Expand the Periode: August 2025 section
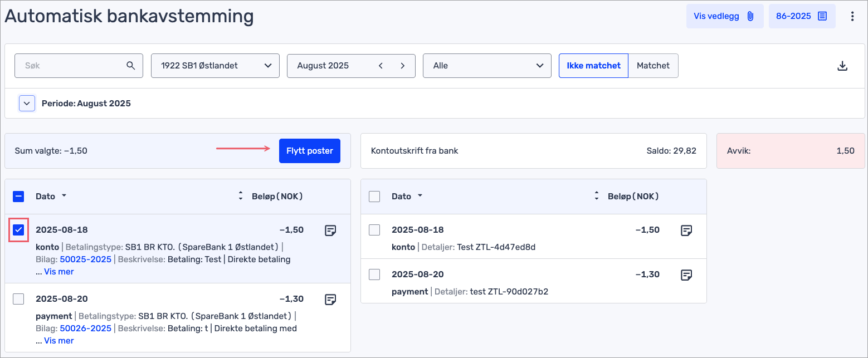 (27, 104)
